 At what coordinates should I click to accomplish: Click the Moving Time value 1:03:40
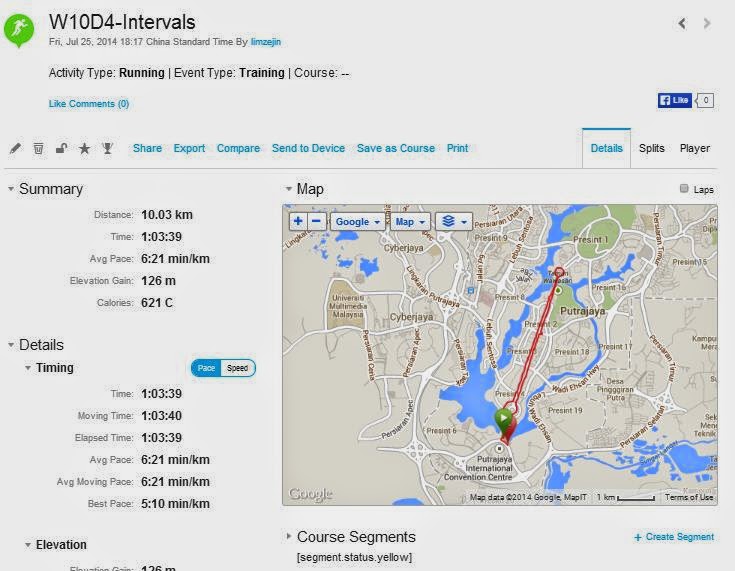click(x=161, y=416)
